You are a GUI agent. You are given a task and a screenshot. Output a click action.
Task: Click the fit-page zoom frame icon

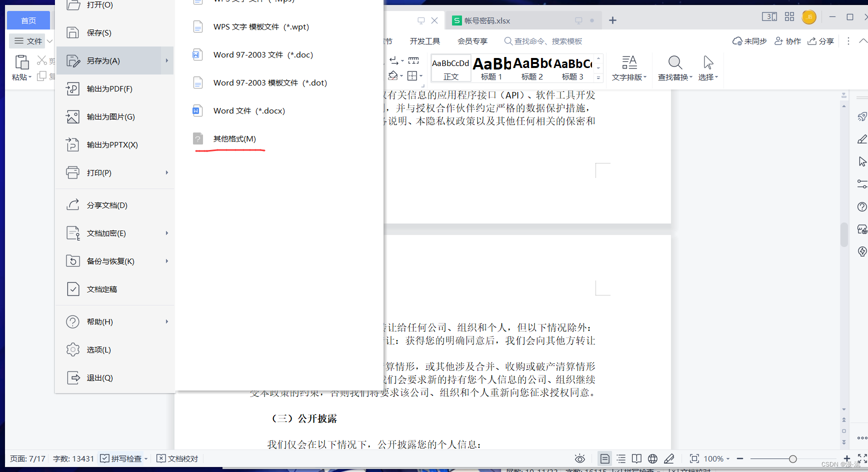(x=694, y=458)
